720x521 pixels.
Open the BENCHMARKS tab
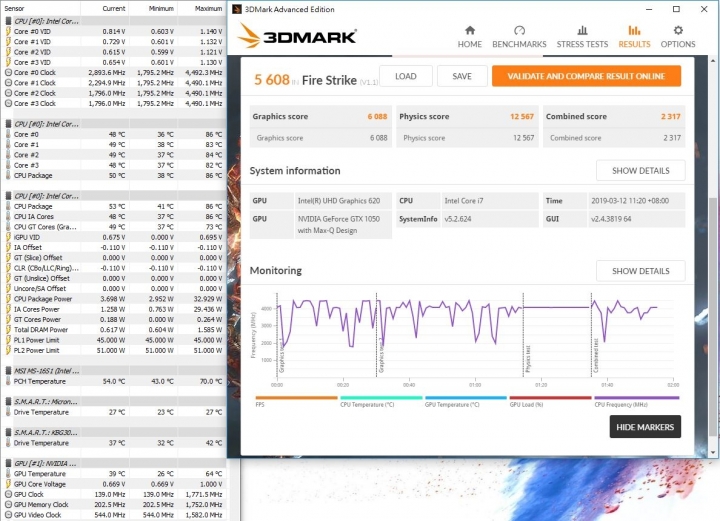(519, 37)
